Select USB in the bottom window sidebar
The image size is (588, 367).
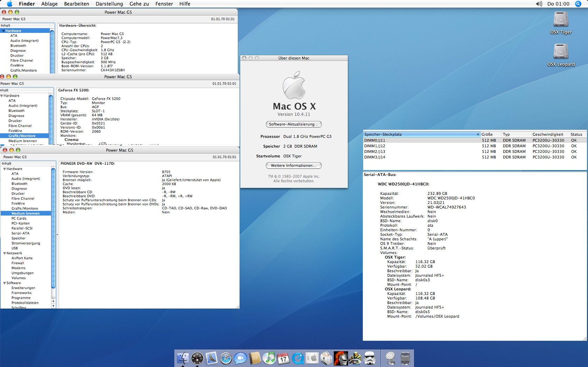[x=14, y=248]
